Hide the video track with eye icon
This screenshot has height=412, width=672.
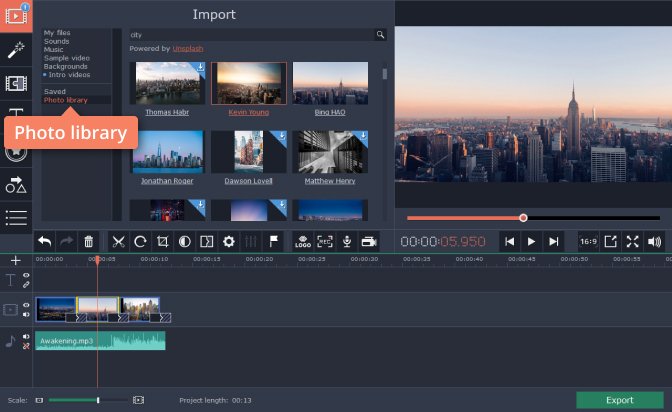26,305
